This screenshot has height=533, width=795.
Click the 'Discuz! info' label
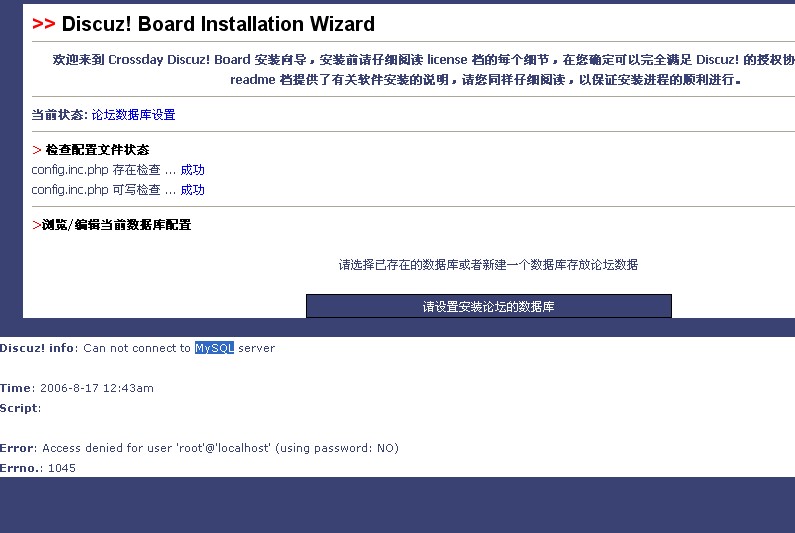click(38, 348)
